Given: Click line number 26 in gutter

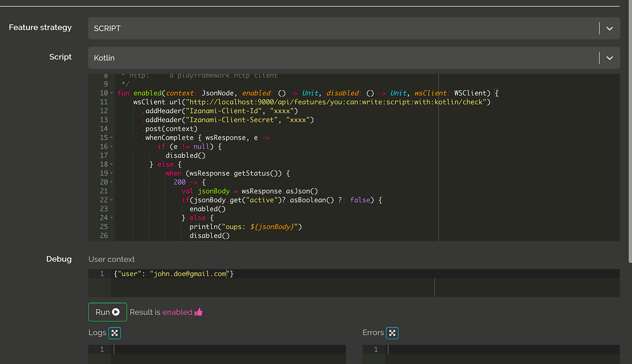Looking at the screenshot, I should (x=104, y=235).
